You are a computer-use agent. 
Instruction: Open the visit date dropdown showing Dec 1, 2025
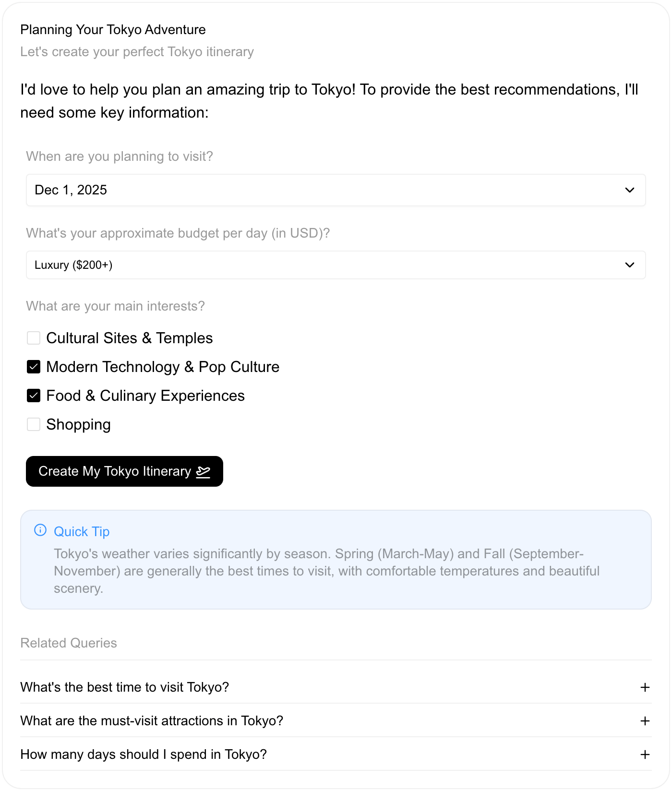click(336, 190)
